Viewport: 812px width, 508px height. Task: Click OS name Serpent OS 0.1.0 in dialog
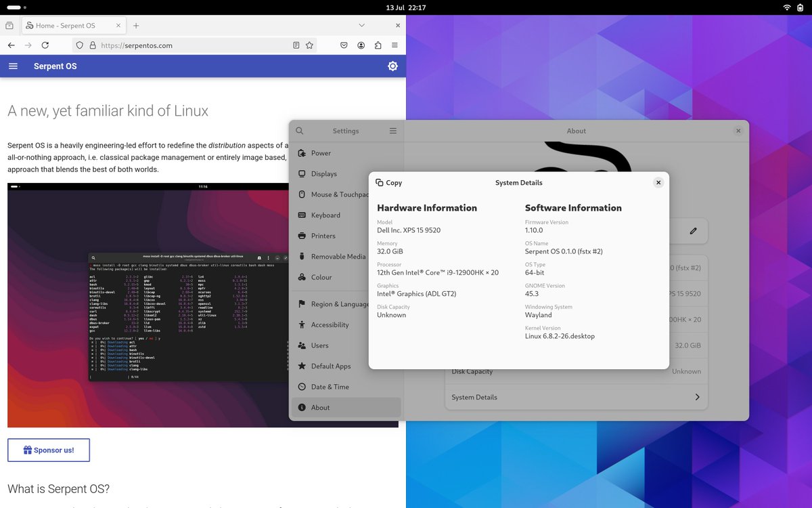564,251
